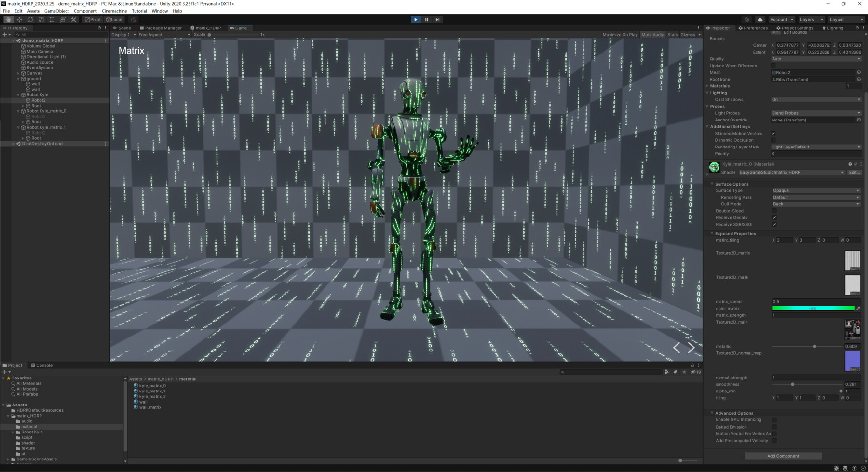The width and height of the screenshot is (868, 472).
Task: Select the Rect Transform tool
Action: [x=52, y=19]
